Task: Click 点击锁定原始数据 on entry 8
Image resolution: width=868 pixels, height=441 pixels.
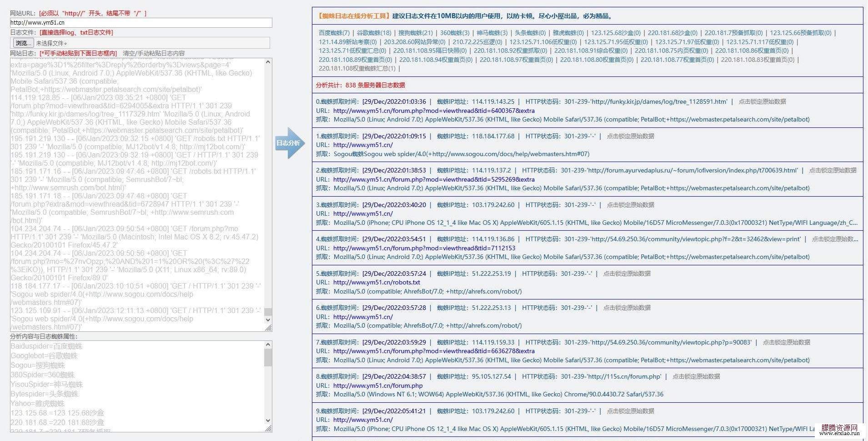Action: point(696,376)
